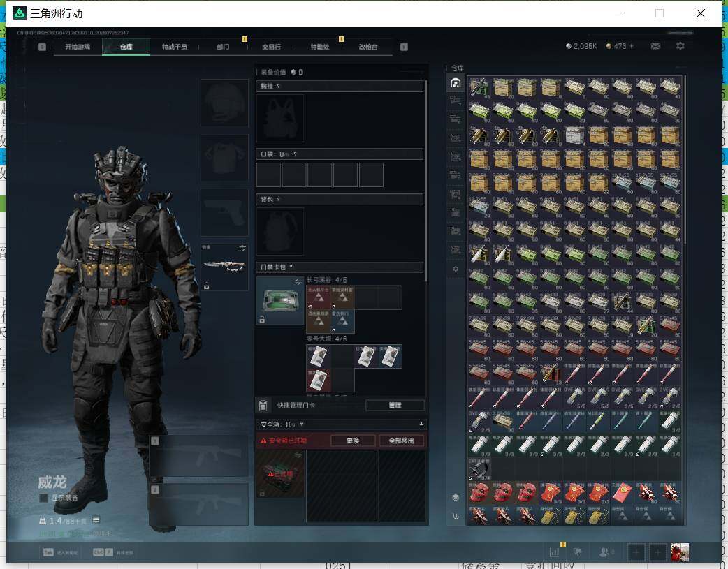Click the loadout panel scrollbar
This screenshot has height=569, width=728.
tap(426, 181)
